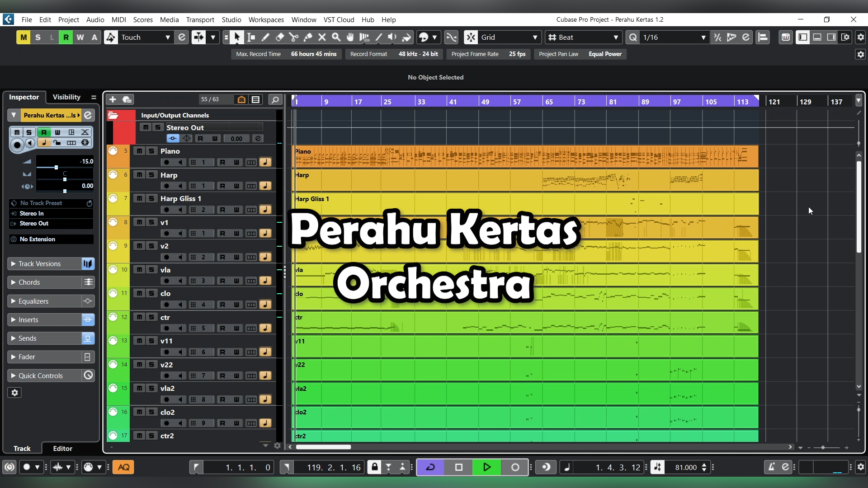Click the AQ auto-quantize button
Image resolution: width=868 pixels, height=488 pixels.
123,467
